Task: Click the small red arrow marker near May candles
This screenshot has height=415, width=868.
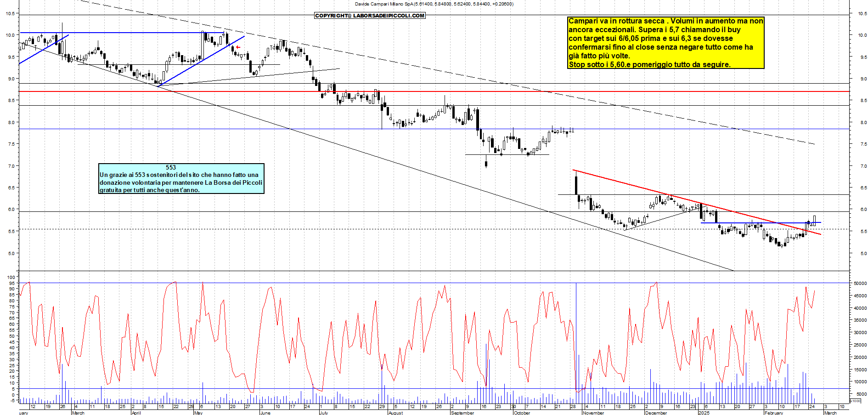Action: 238,47
